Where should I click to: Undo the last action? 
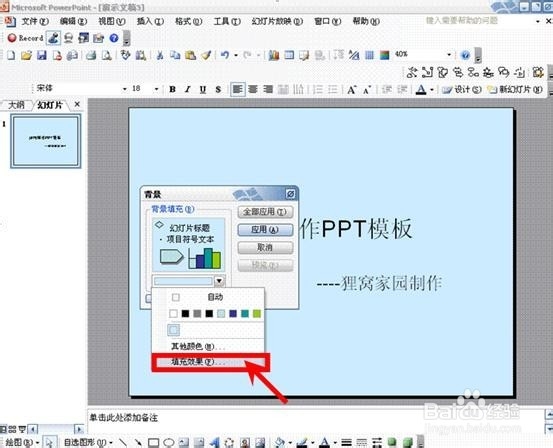click(225, 55)
